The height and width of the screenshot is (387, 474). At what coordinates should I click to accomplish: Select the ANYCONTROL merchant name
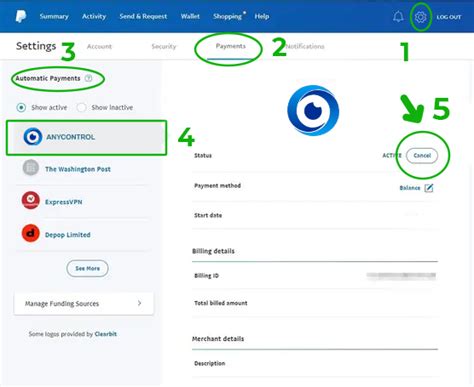coord(71,137)
